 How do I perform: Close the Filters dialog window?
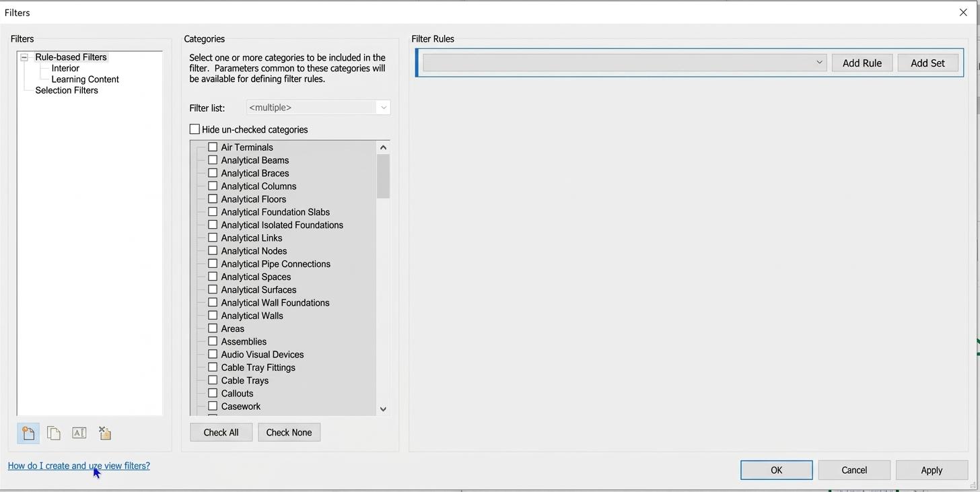(963, 12)
